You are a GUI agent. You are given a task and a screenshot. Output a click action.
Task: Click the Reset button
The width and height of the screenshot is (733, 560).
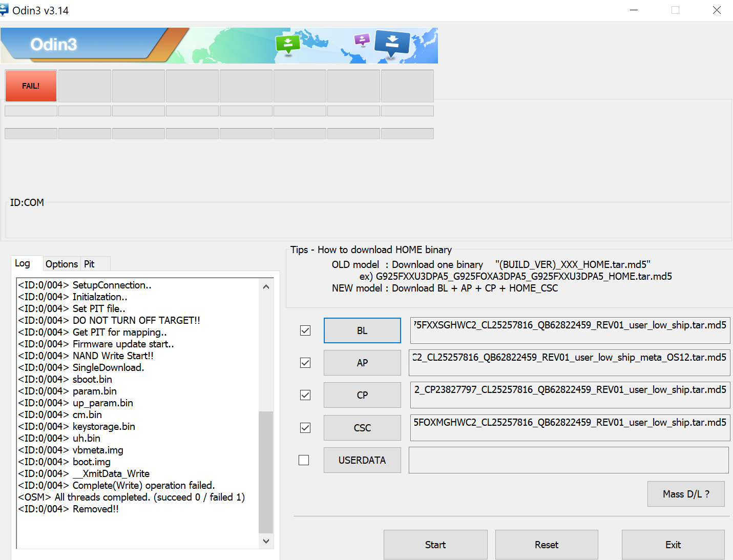point(547,545)
